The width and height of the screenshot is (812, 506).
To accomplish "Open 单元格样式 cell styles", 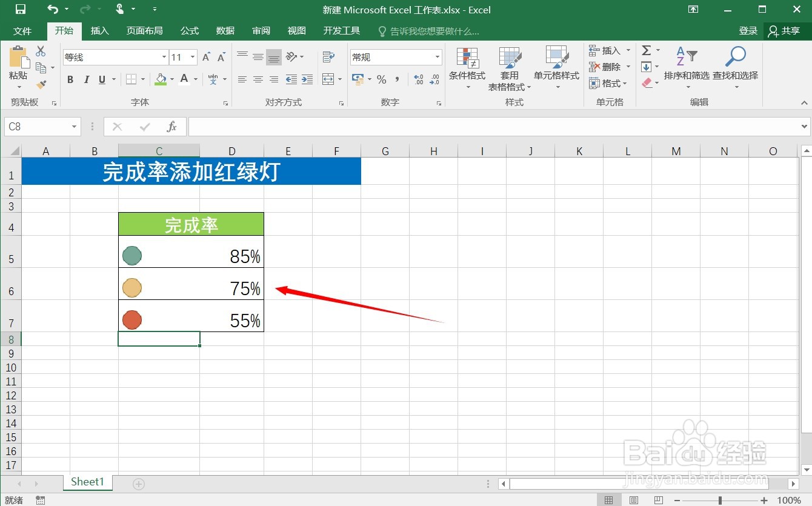I will tap(556, 68).
